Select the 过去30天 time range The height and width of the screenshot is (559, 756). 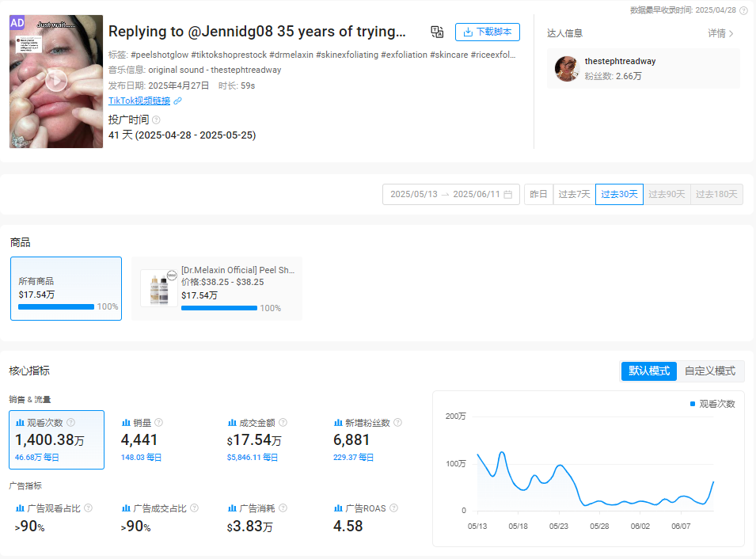click(619, 194)
